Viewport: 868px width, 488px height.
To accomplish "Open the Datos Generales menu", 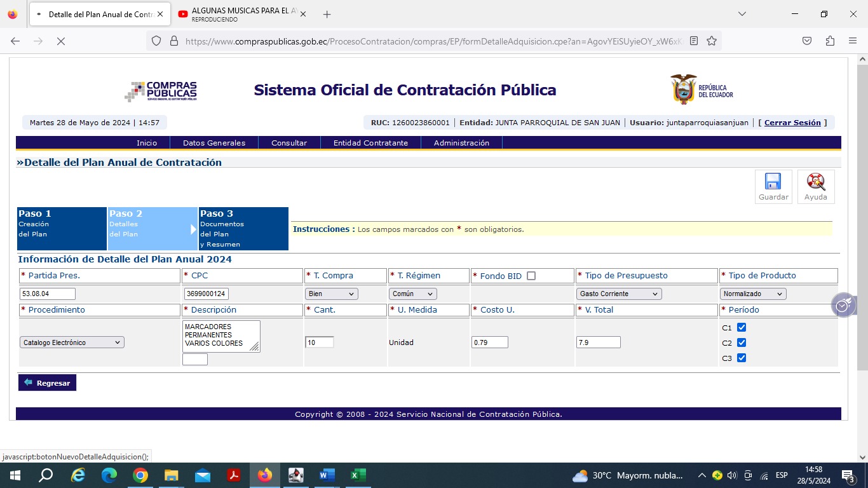I will click(x=214, y=143).
